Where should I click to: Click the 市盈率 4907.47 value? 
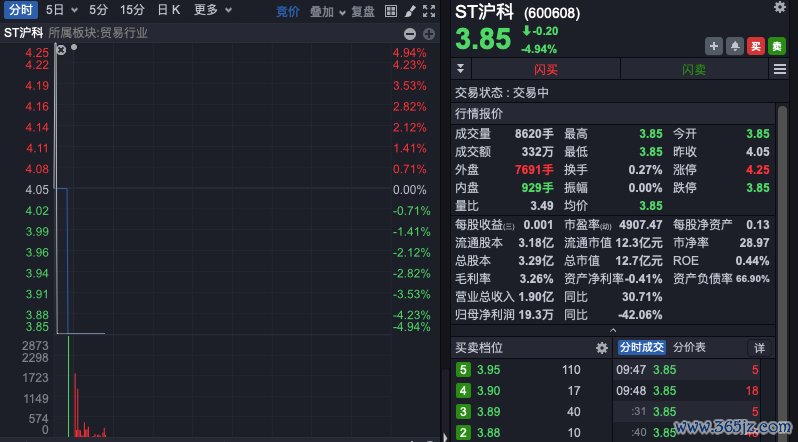[641, 225]
